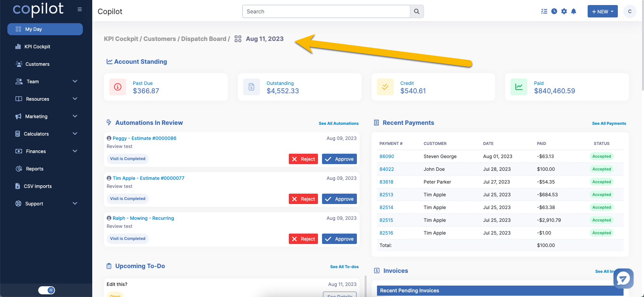Viewport: 644px width, 297px height.
Task: Open payment 82516 link
Action: point(386,233)
